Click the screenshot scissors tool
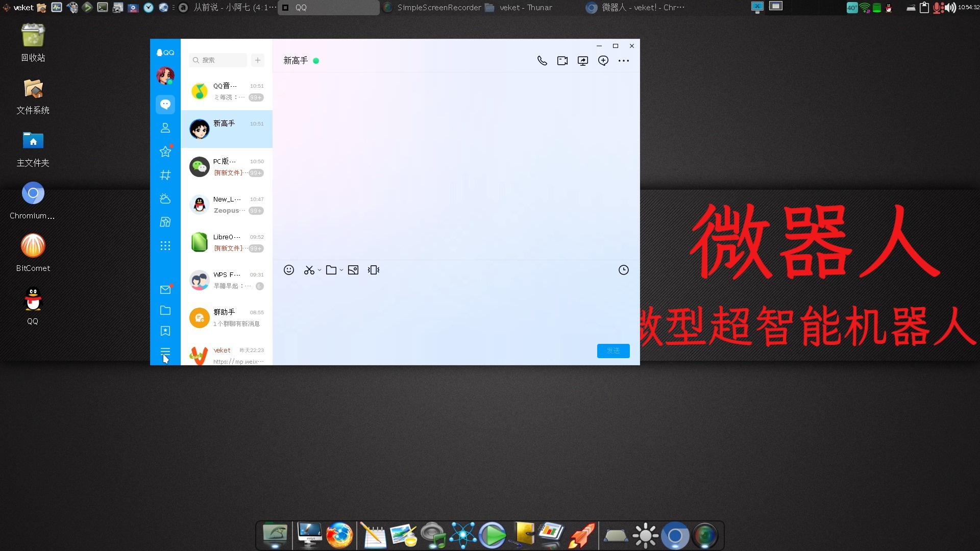 tap(309, 270)
